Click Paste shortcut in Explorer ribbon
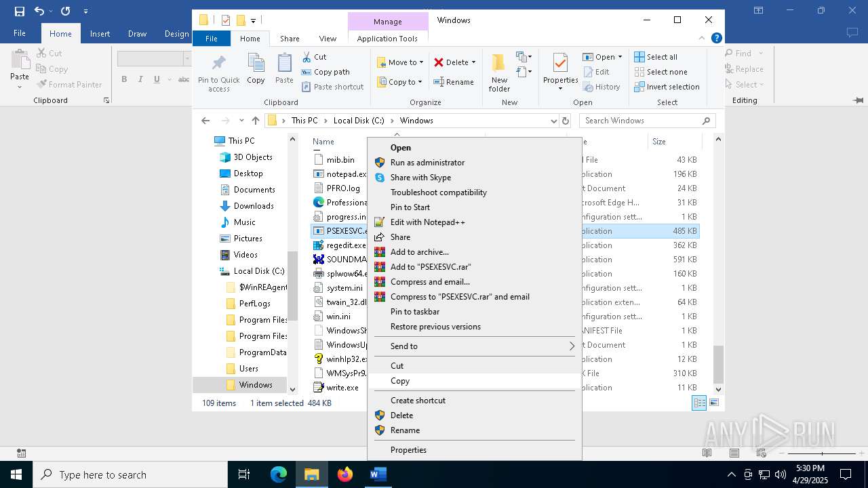868x488 pixels. (333, 87)
